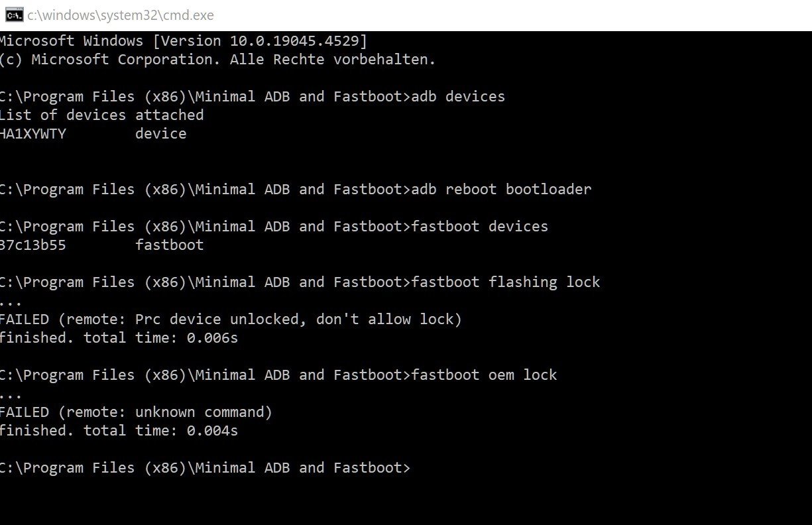Click the 'fastboot devices' command text
The height and width of the screenshot is (525, 812).
pyautogui.click(x=480, y=227)
